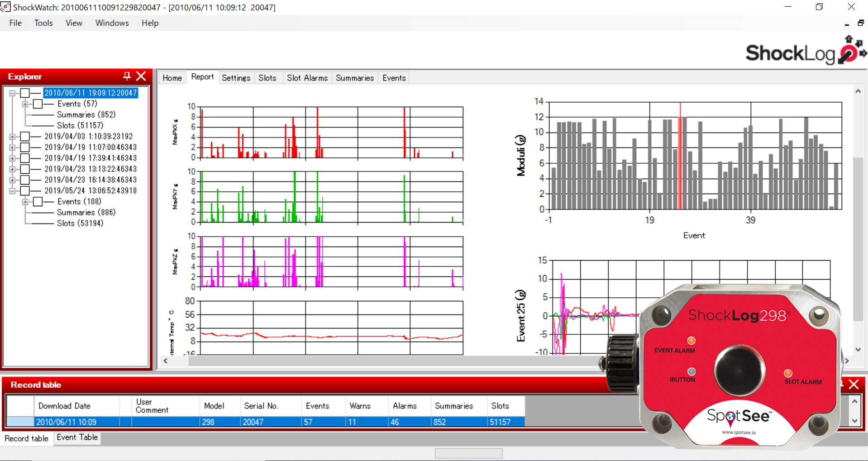Collapse the 2019/05/24 13:06:52:43918 node
Screen dimensions: 868x461
12,191
